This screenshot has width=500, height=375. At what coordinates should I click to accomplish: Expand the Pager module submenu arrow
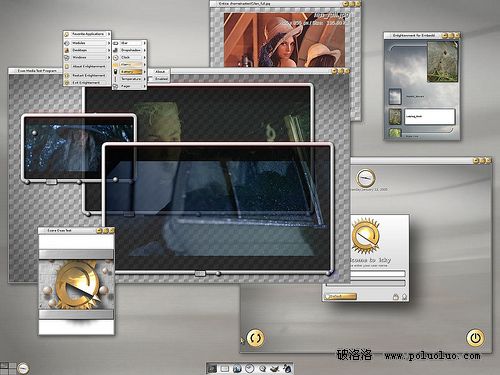144,86
